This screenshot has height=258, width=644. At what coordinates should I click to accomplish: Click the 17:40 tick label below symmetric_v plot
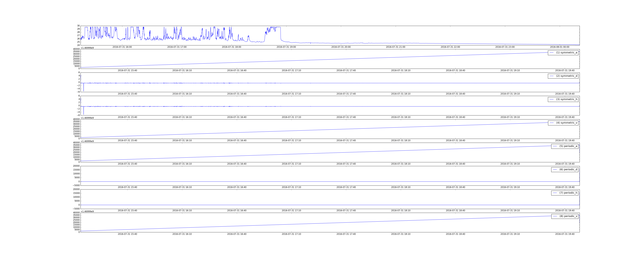coord(346,140)
